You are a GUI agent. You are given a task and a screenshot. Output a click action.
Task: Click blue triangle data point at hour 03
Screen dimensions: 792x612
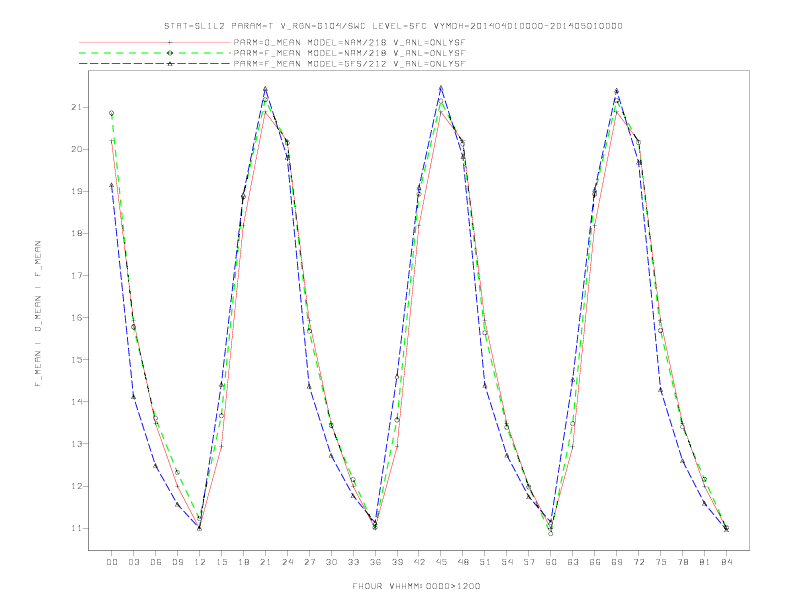[133, 397]
